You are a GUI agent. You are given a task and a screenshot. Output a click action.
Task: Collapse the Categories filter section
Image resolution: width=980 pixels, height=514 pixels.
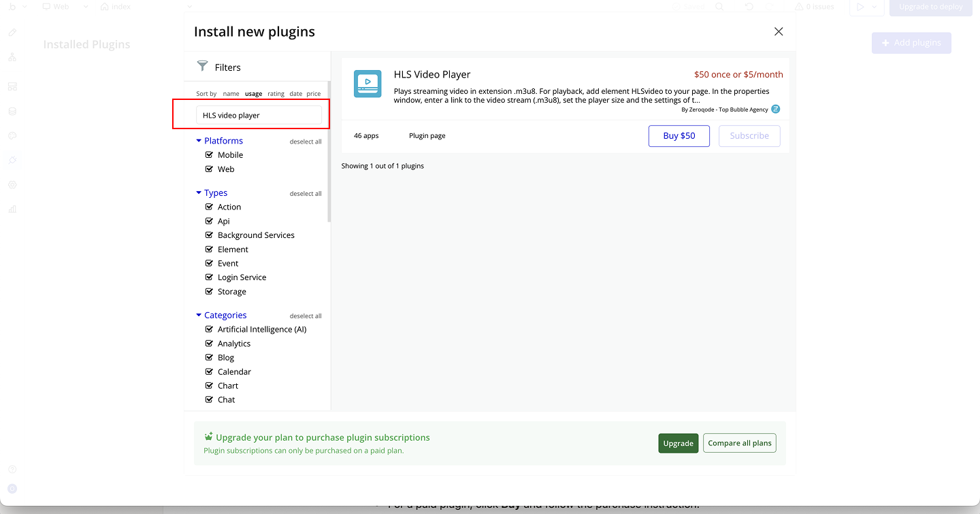point(199,315)
